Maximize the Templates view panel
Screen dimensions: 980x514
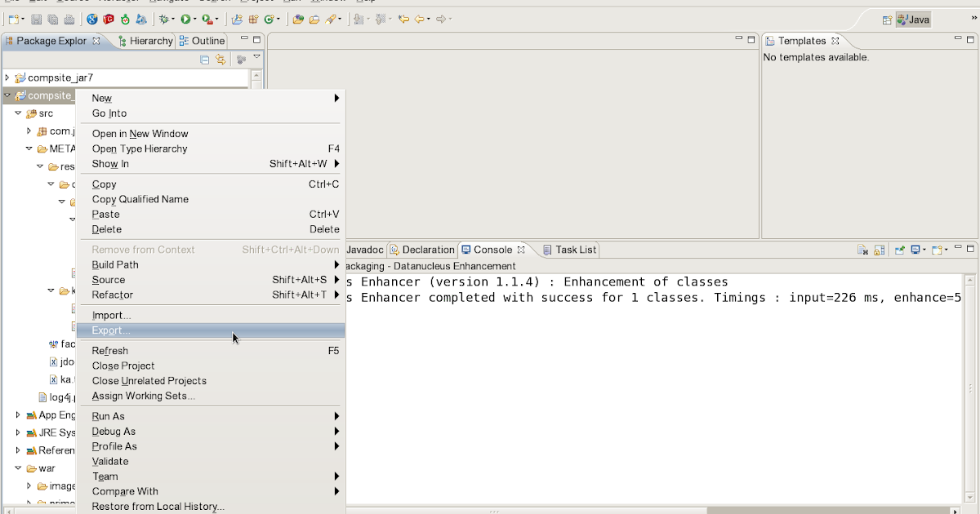click(970, 38)
